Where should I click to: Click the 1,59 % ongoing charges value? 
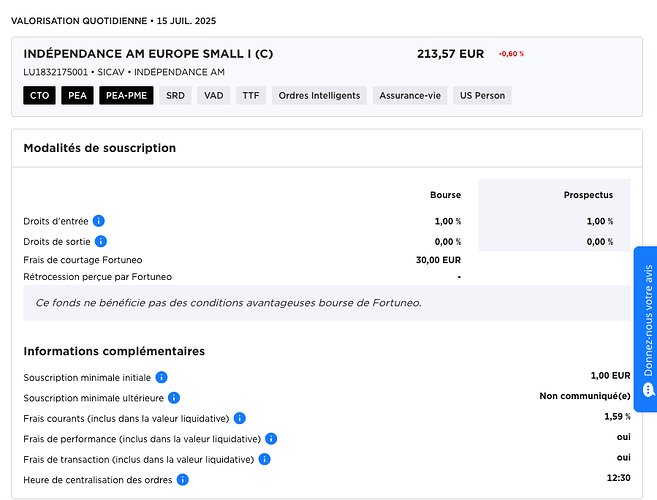pyautogui.click(x=617, y=417)
